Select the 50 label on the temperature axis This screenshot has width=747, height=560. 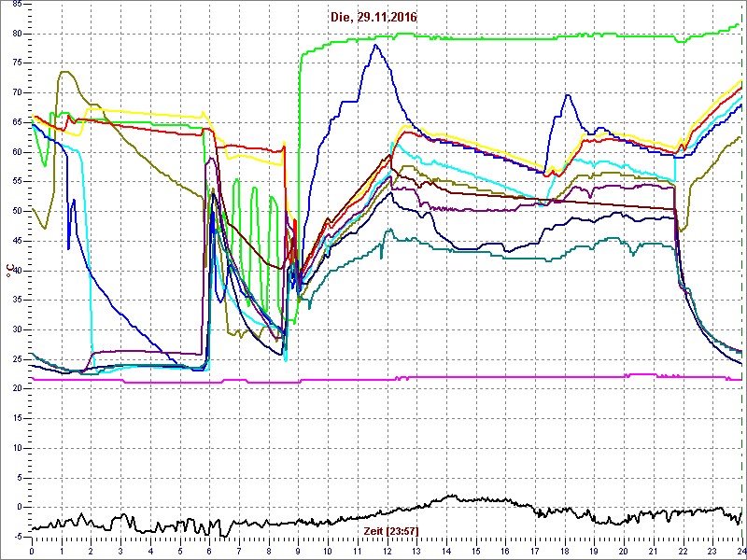(17, 212)
